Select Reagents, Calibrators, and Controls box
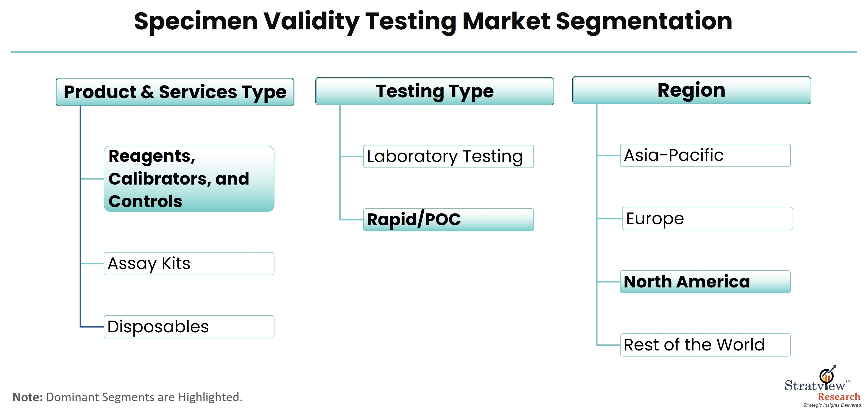The image size is (868, 414). (189, 179)
